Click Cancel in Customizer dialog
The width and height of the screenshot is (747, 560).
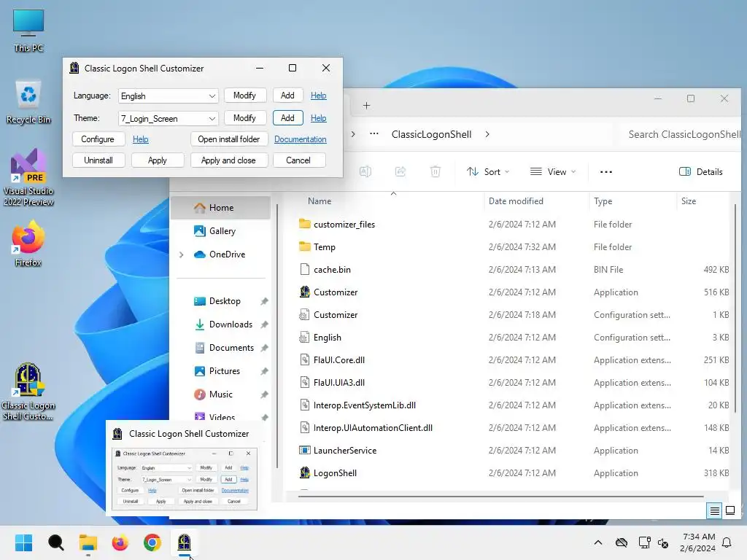click(x=298, y=160)
